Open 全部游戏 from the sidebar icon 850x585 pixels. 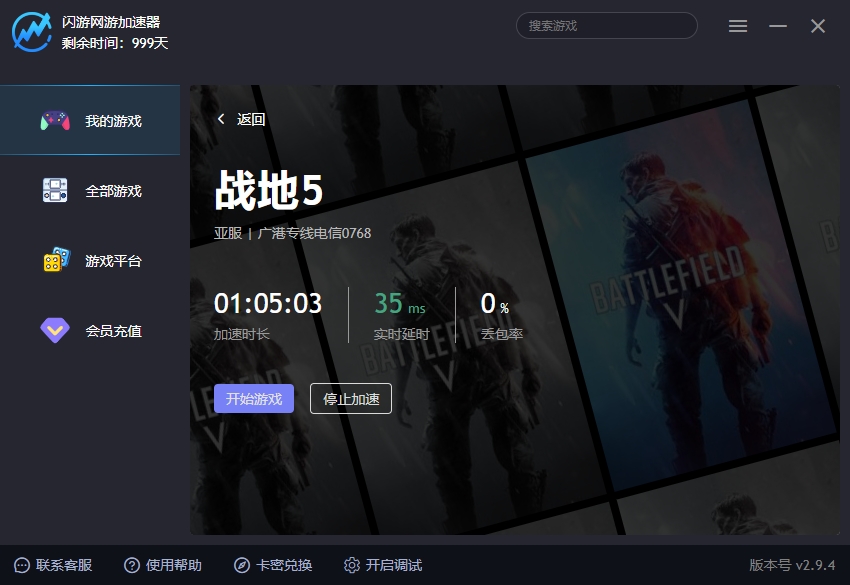pos(53,190)
